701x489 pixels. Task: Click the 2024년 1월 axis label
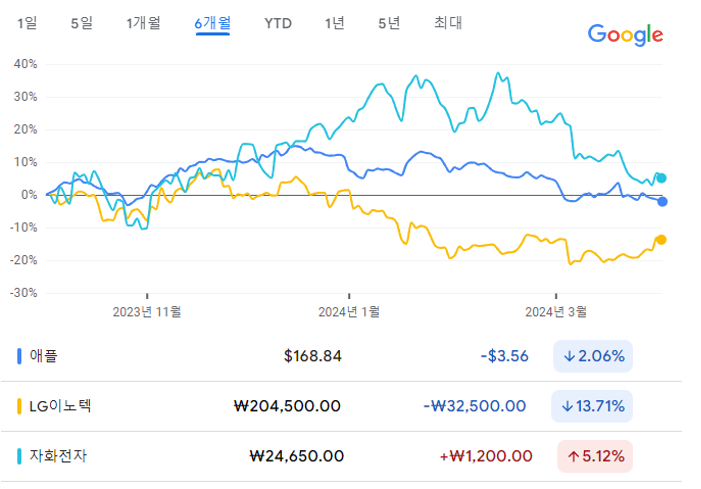(349, 312)
